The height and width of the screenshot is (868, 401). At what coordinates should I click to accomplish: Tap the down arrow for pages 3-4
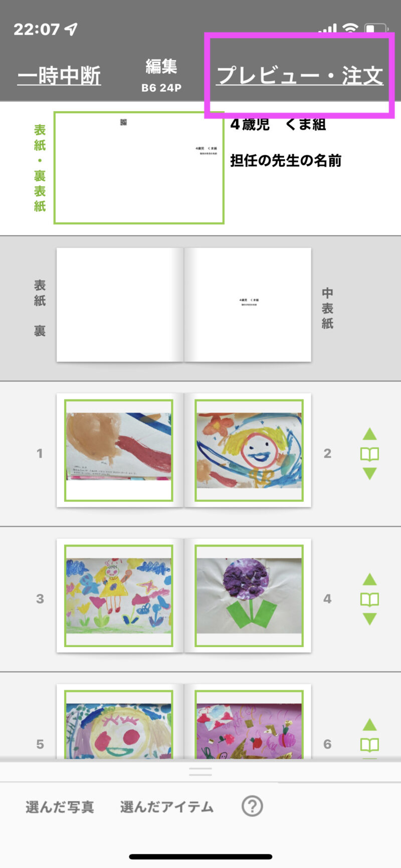[369, 619]
